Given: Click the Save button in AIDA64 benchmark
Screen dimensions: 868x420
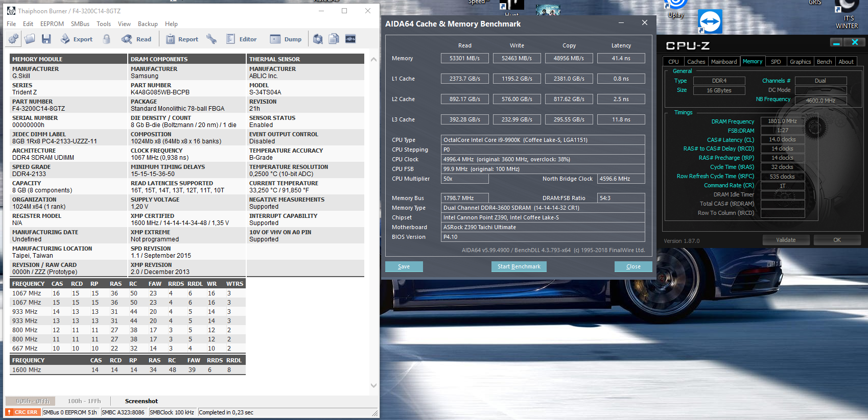Looking at the screenshot, I should pyautogui.click(x=404, y=266).
